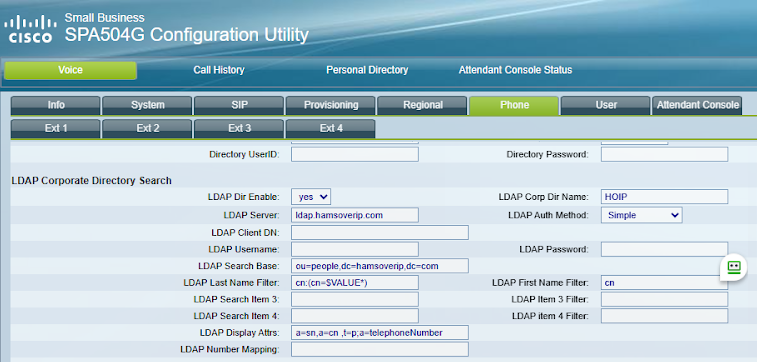Viewport: 757px width, 362px height.
Task: Expand the LDAP Auth Method dropdown
Action: [x=642, y=215]
